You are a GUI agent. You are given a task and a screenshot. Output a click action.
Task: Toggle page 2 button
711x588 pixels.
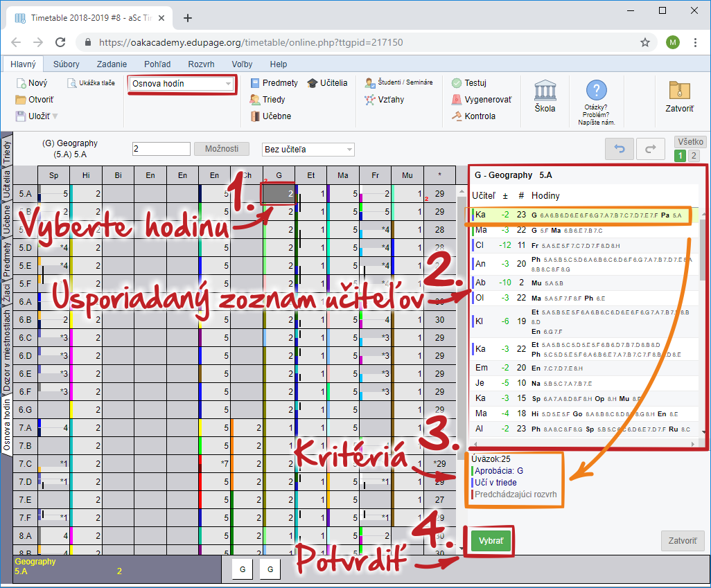pyautogui.click(x=695, y=156)
